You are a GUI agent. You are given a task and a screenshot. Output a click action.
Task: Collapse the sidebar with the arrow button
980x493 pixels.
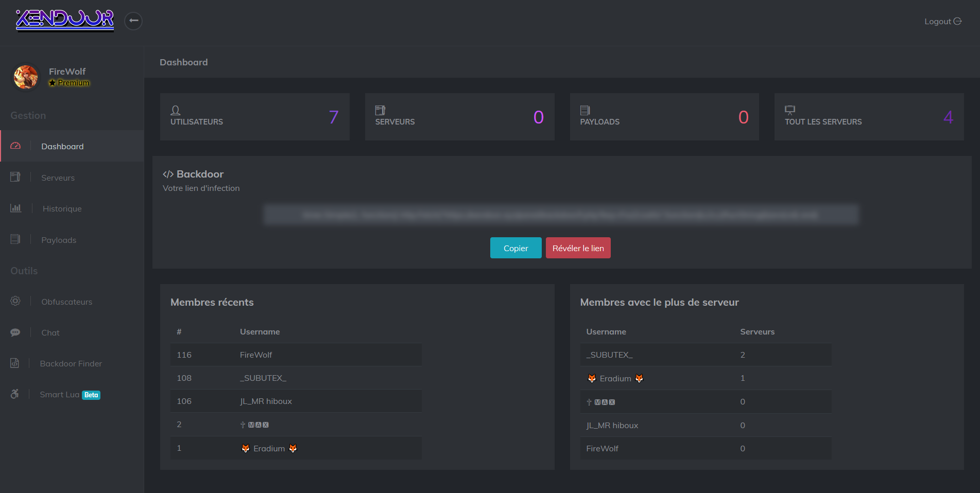click(x=133, y=21)
